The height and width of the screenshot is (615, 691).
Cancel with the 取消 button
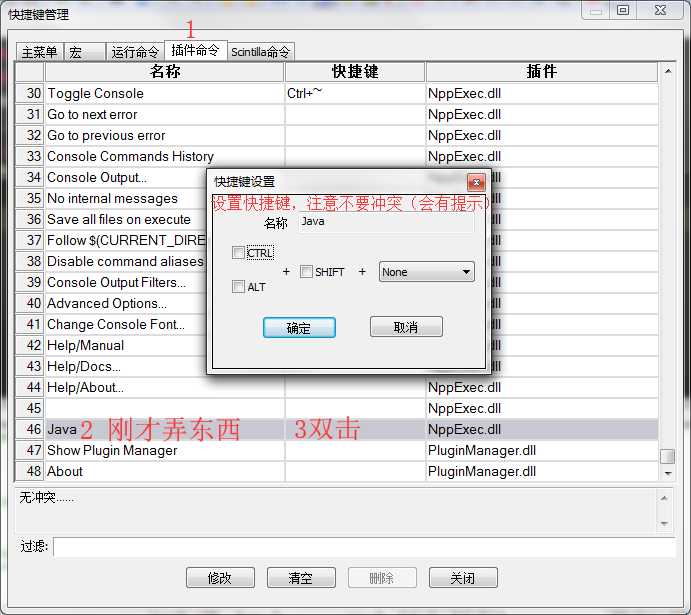(406, 327)
